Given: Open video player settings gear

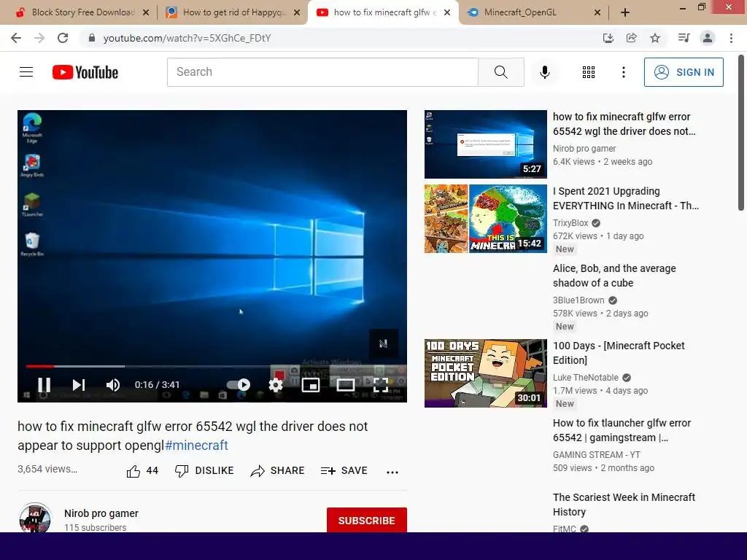Looking at the screenshot, I should tap(276, 384).
